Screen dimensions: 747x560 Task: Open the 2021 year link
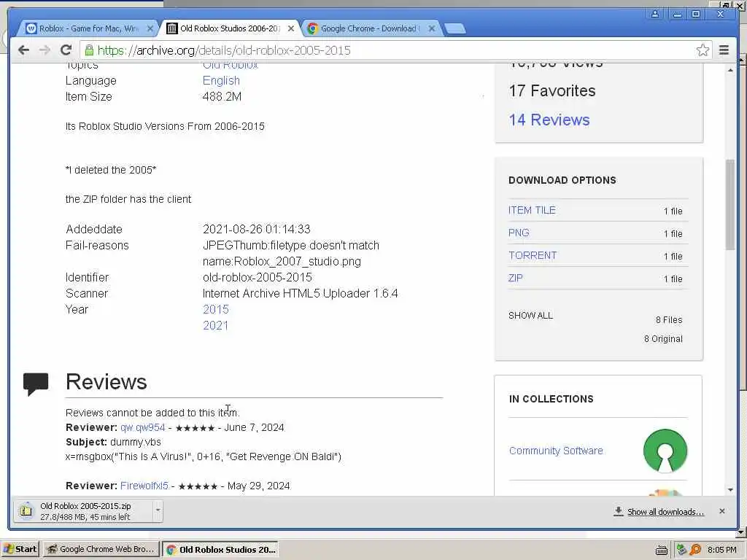(216, 326)
